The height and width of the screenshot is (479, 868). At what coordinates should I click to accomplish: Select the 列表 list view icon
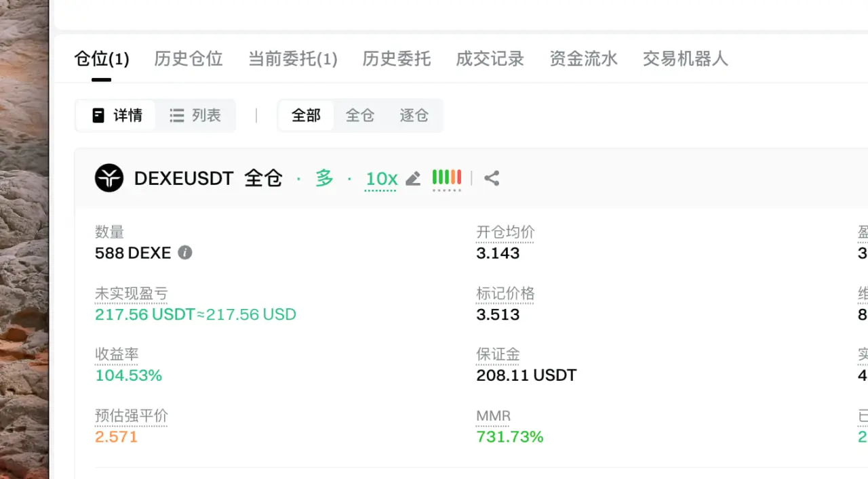[177, 115]
